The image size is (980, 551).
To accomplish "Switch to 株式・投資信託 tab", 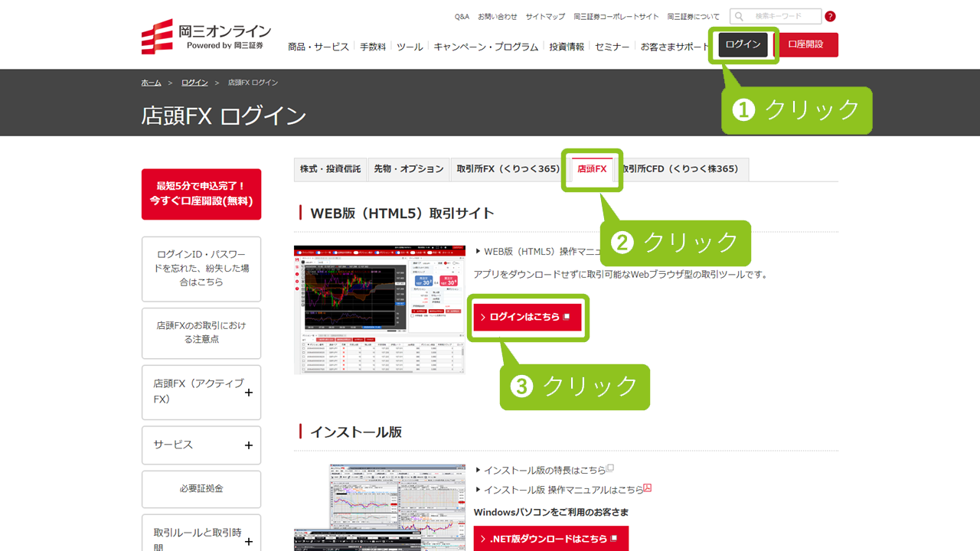I will tap(330, 169).
